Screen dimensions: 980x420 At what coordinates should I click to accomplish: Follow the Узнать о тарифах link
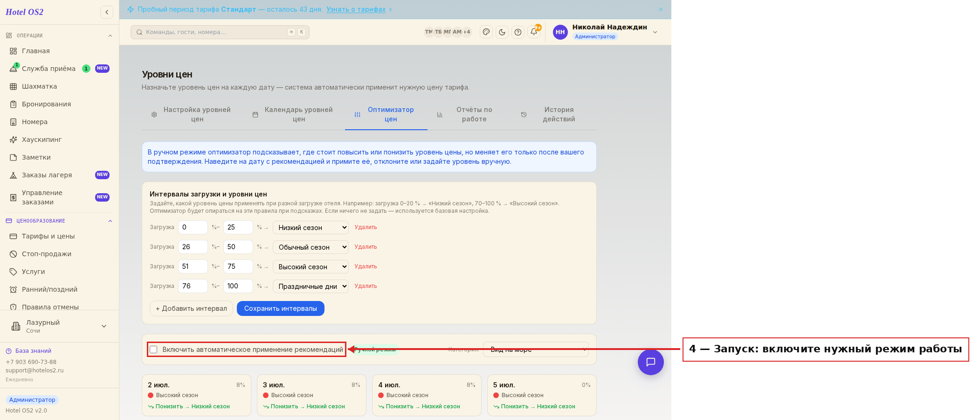(356, 9)
